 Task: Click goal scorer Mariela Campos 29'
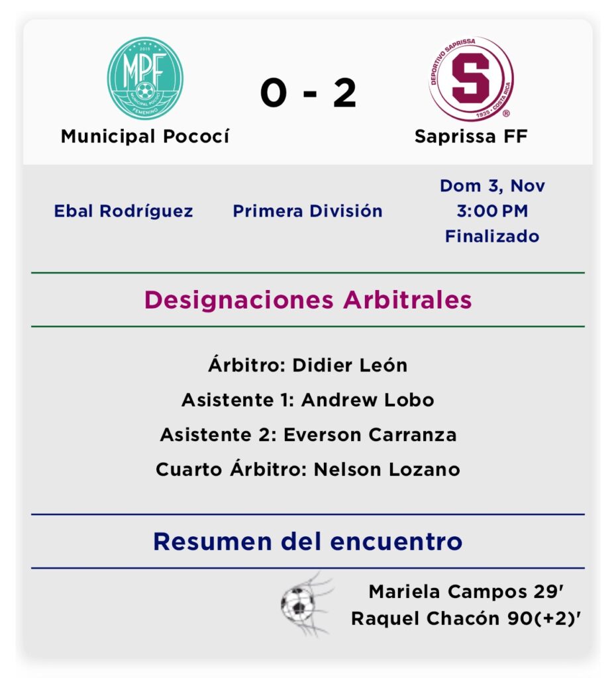pyautogui.click(x=467, y=591)
